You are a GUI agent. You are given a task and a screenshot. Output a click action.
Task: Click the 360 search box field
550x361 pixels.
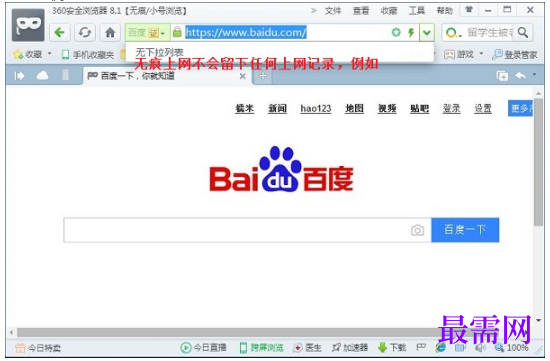coord(489,33)
